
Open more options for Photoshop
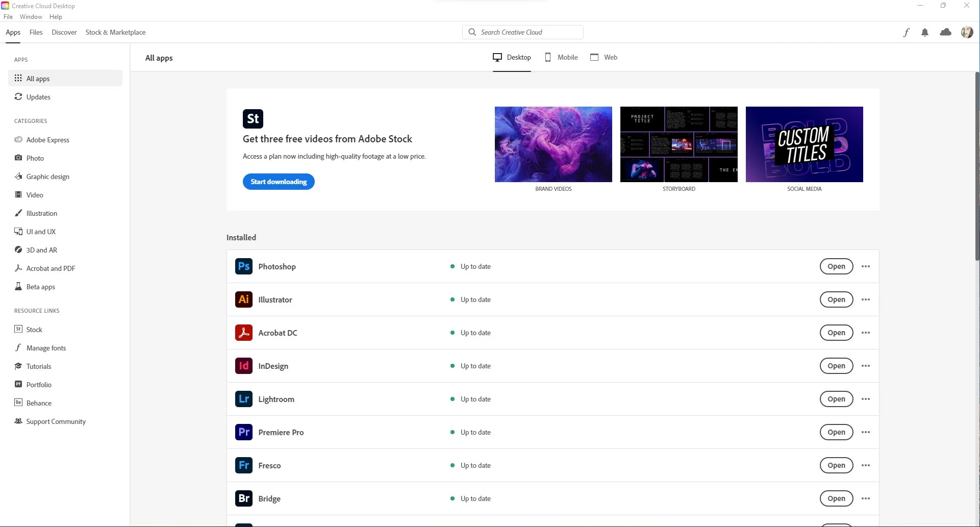coord(866,266)
